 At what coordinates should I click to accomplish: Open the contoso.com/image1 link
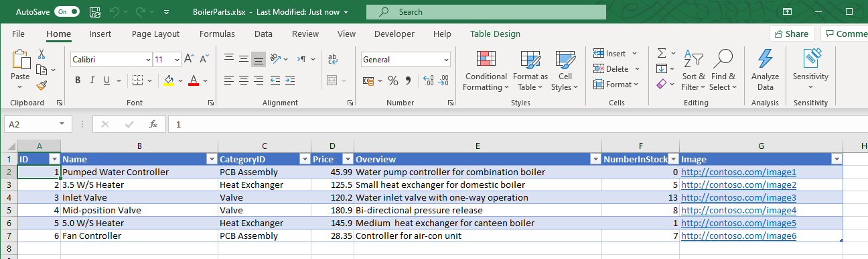(739, 172)
